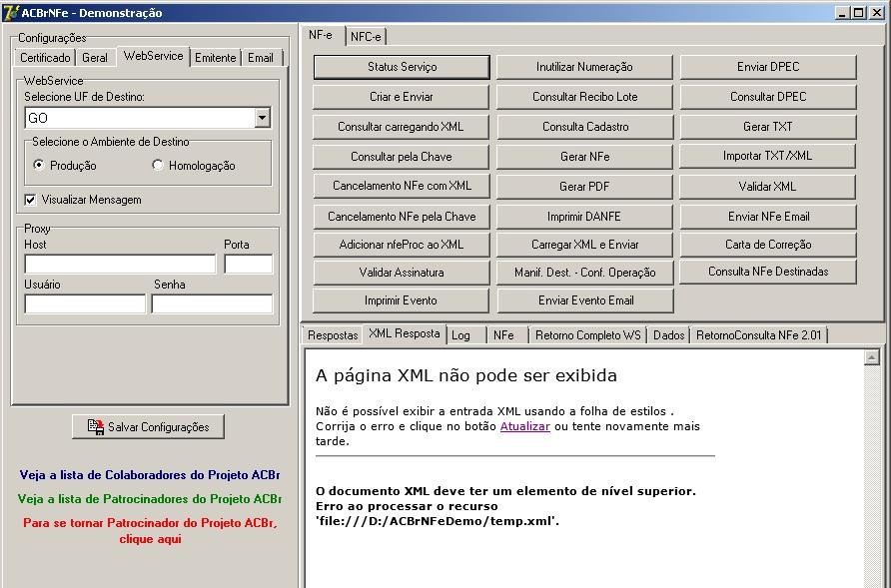Viewport: 891px width, 588px height.
Task: Click Consultar Recibo Lote button
Action: coord(584,97)
